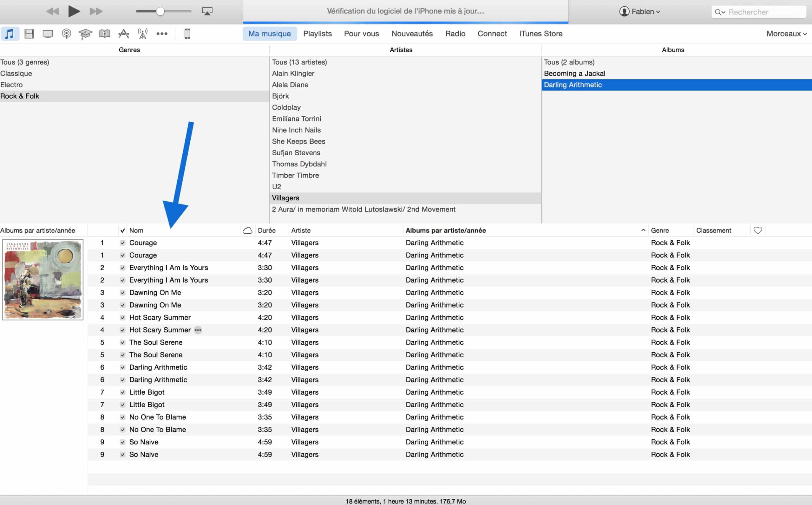Adjust the volume slider knob
The height and width of the screenshot is (505, 812).
pyautogui.click(x=160, y=11)
